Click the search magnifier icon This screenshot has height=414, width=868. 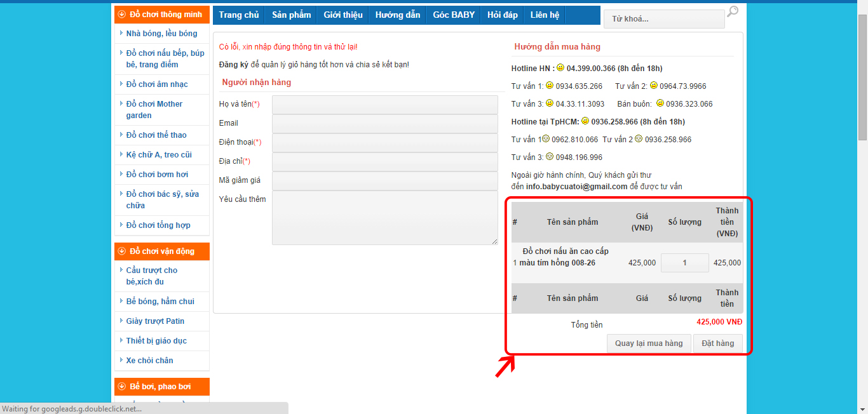coord(733,11)
